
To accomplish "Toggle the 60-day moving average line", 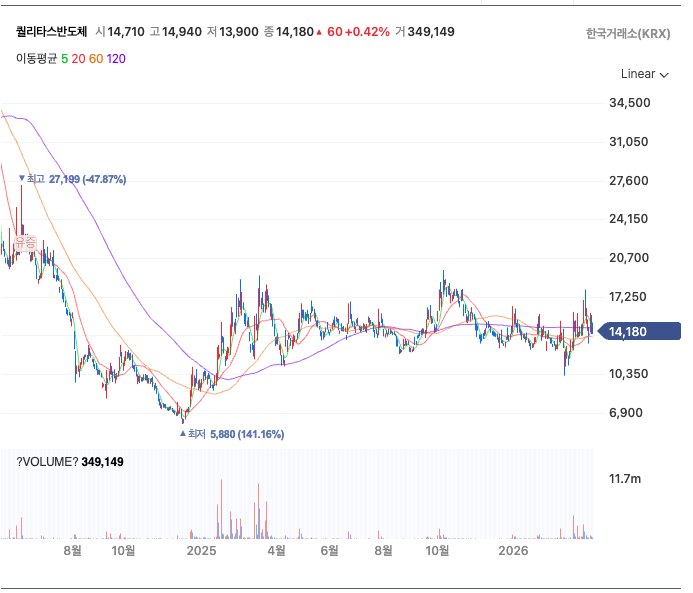I will (x=96, y=58).
